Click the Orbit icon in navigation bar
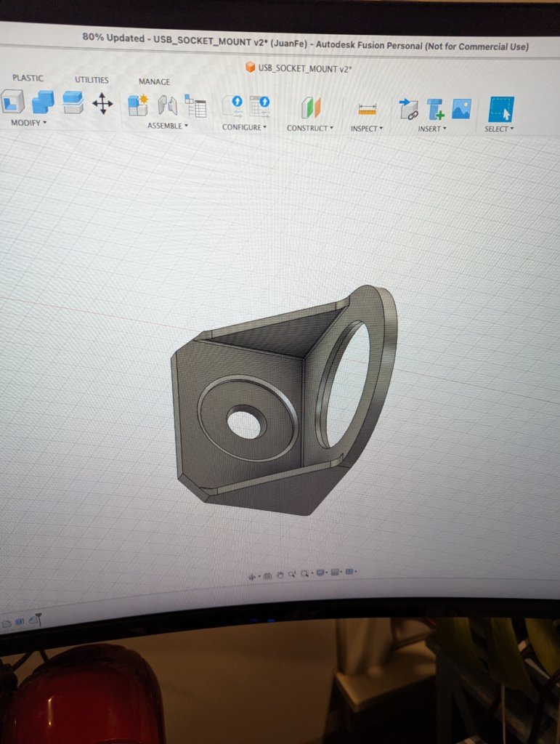Viewport: 560px width, 744px height. click(x=252, y=577)
